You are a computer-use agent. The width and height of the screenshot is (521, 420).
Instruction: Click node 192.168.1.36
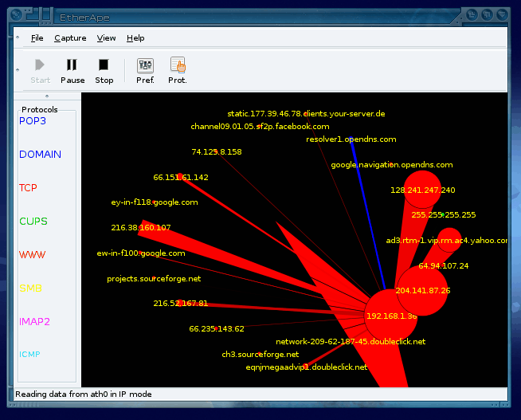(x=392, y=316)
